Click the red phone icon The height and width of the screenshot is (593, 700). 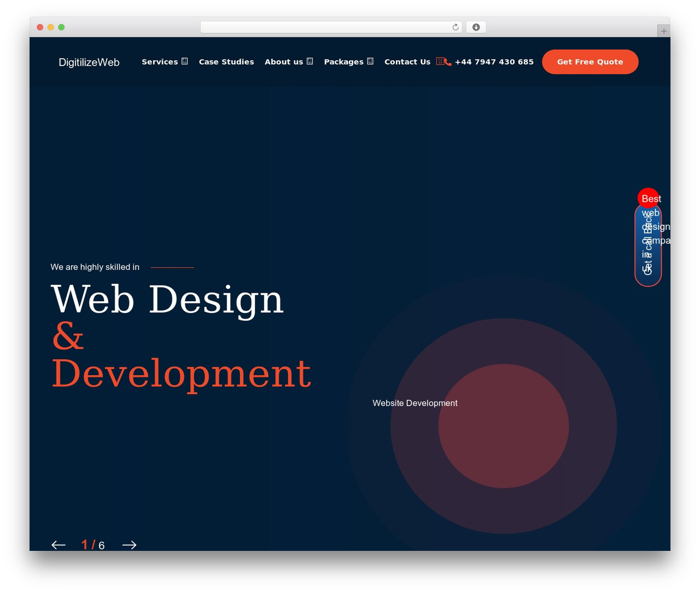pyautogui.click(x=448, y=62)
